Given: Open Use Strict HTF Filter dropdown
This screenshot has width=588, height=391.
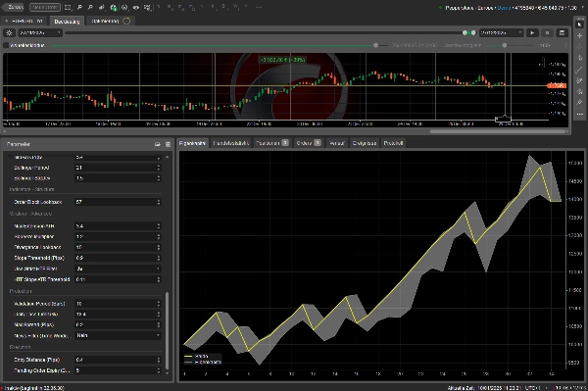Looking at the screenshot, I should point(119,269).
